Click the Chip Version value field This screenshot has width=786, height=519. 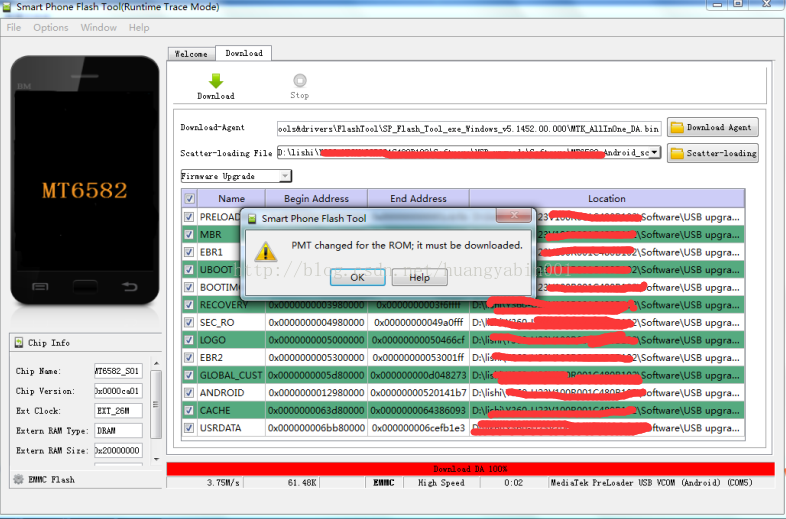pos(118,391)
